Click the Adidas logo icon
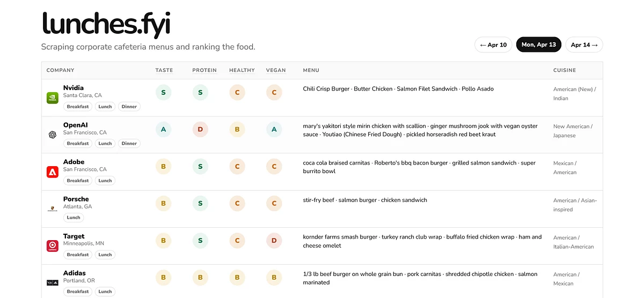Screen dimensions: 644x298 pos(52,282)
